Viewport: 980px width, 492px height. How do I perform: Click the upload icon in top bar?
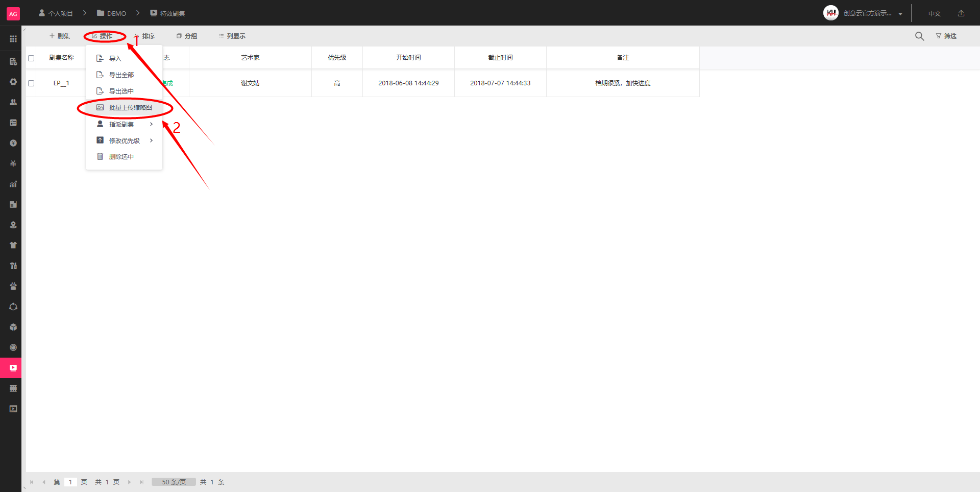pos(961,13)
